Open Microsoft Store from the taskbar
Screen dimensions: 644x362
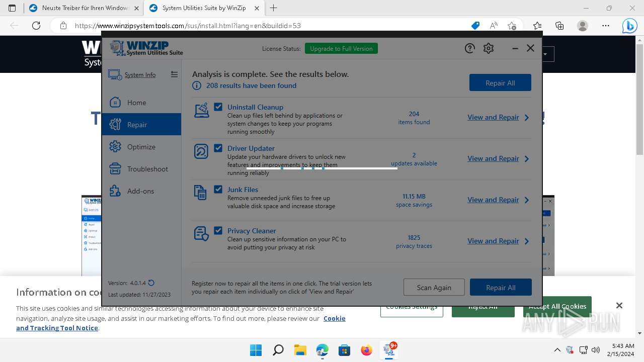344,350
